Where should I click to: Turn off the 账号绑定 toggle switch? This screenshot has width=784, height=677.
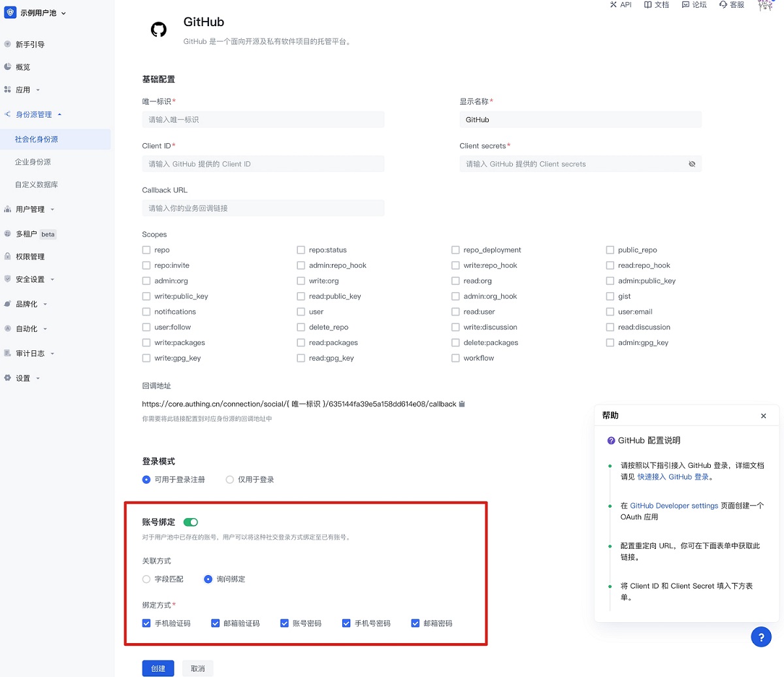click(x=191, y=522)
